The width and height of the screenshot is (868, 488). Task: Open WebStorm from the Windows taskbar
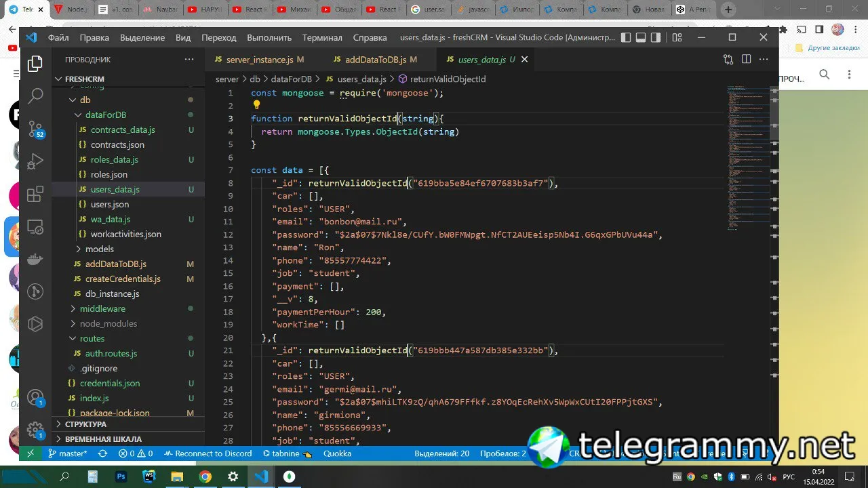click(149, 476)
